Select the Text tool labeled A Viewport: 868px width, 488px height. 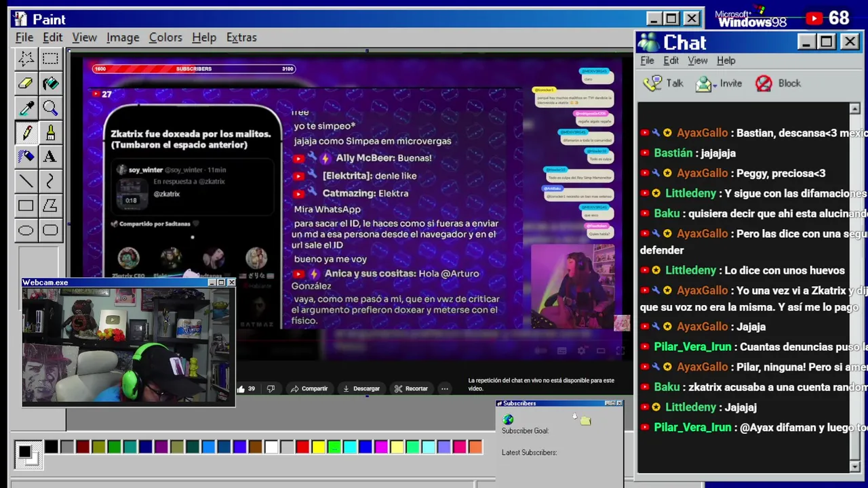point(50,157)
